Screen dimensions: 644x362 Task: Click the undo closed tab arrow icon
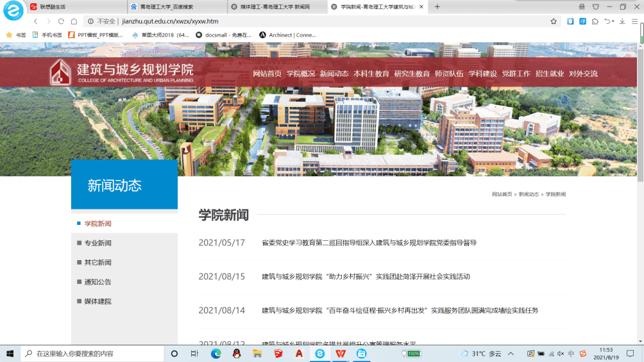click(607, 21)
